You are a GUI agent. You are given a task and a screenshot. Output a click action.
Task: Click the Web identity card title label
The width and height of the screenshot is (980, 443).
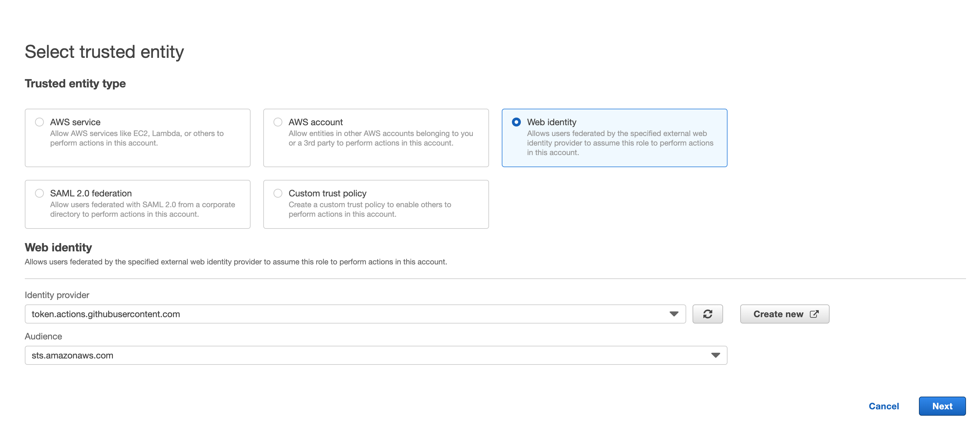point(551,122)
